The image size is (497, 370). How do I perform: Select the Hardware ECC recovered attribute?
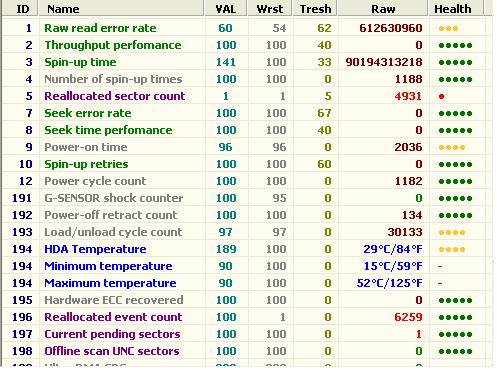[x=114, y=300]
